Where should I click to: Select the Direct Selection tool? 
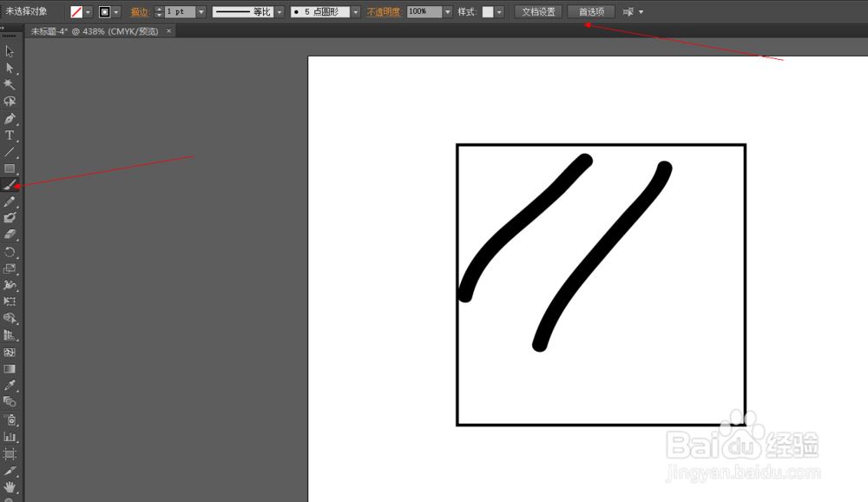click(10, 68)
